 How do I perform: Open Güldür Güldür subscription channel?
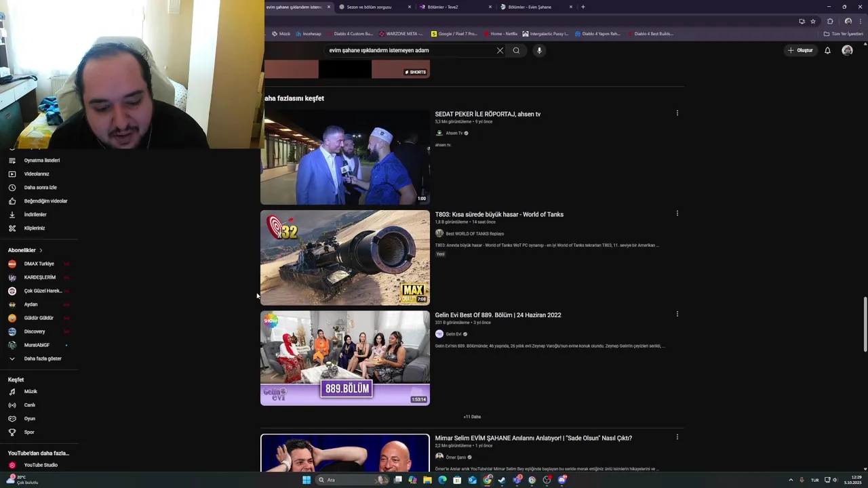(x=39, y=318)
